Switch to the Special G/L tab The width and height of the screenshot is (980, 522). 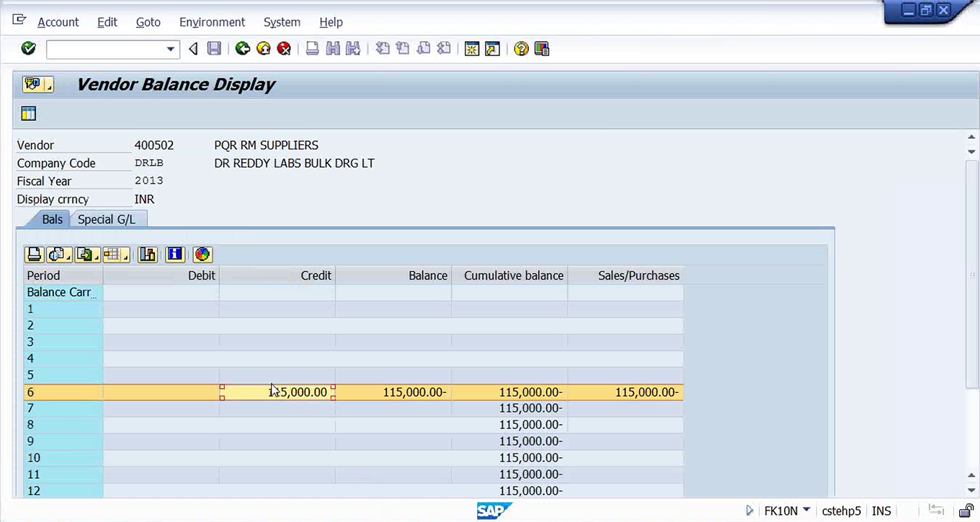107,219
